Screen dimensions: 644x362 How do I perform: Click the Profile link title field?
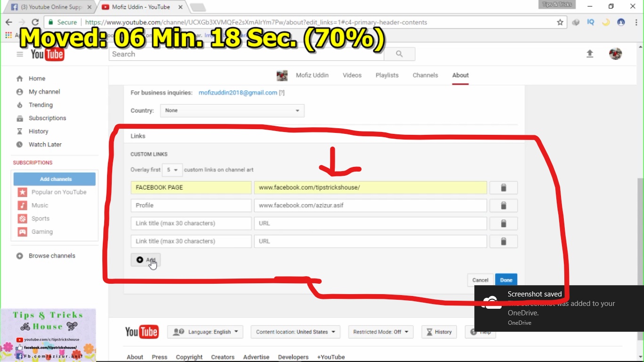click(191, 206)
